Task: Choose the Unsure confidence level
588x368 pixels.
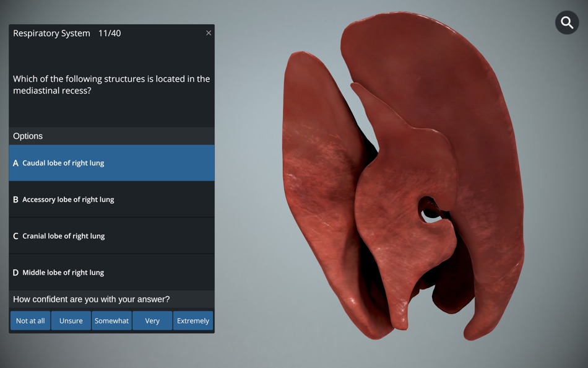Action: point(71,320)
